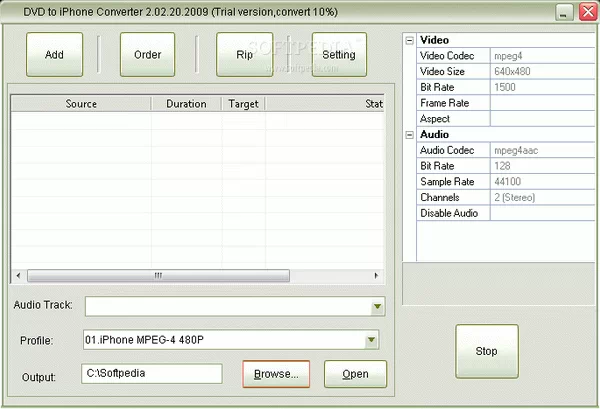Collapse the Video properties section
The width and height of the screenshot is (600, 409).
click(x=410, y=40)
